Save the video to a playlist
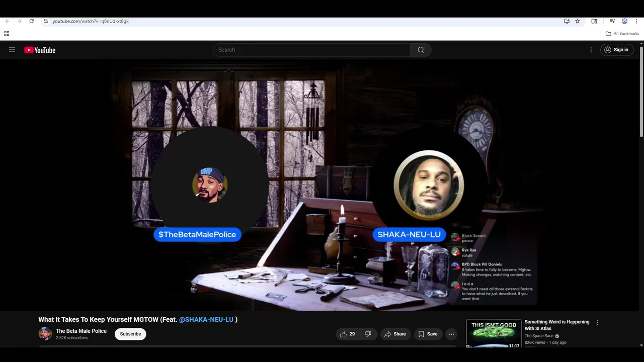 tap(428, 334)
